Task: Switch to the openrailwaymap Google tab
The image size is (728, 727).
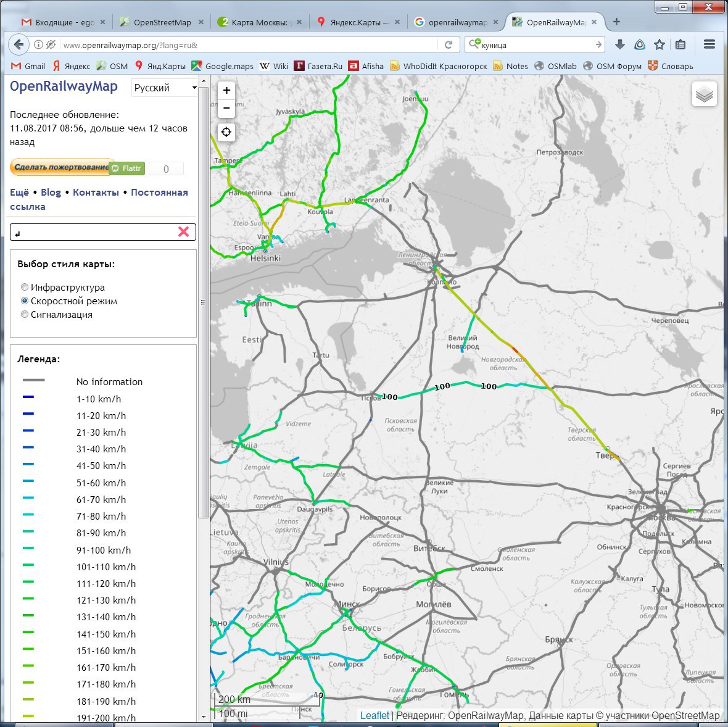Action: pos(455,22)
